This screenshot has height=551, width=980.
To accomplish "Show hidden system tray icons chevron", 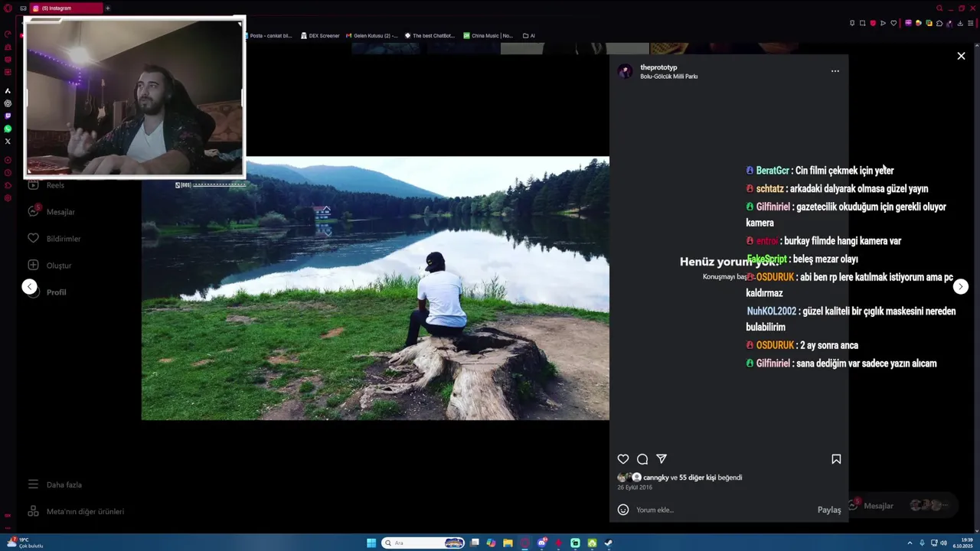I will click(910, 543).
